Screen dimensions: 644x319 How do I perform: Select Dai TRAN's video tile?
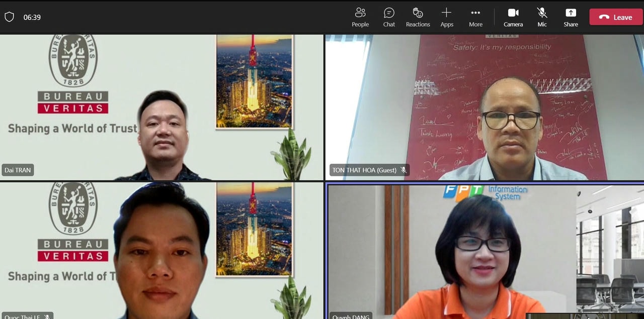pyautogui.click(x=161, y=107)
